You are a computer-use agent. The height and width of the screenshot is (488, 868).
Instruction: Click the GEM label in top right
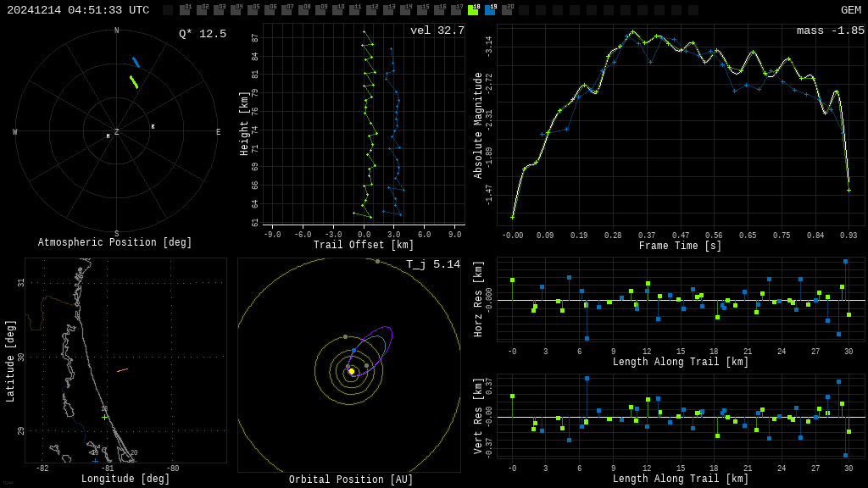coord(850,10)
